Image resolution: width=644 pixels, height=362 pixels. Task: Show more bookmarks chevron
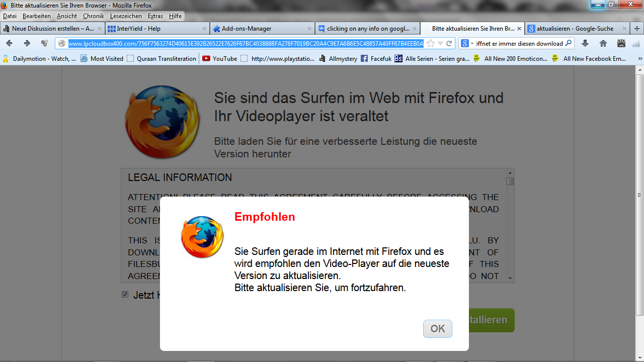639,58
